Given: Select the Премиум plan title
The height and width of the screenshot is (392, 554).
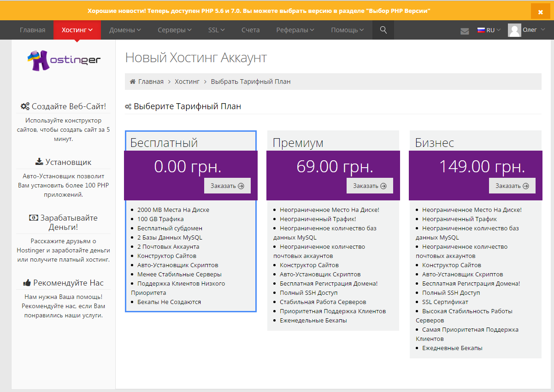Looking at the screenshot, I should 298,143.
